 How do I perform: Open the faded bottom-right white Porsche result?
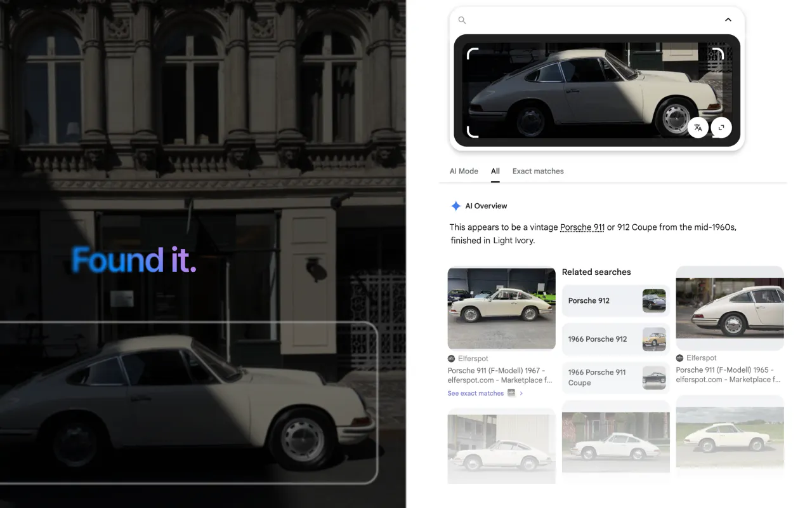click(x=730, y=434)
